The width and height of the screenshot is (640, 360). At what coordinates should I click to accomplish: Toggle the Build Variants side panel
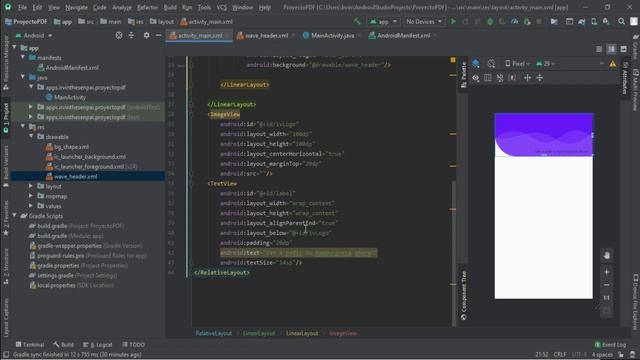6,167
